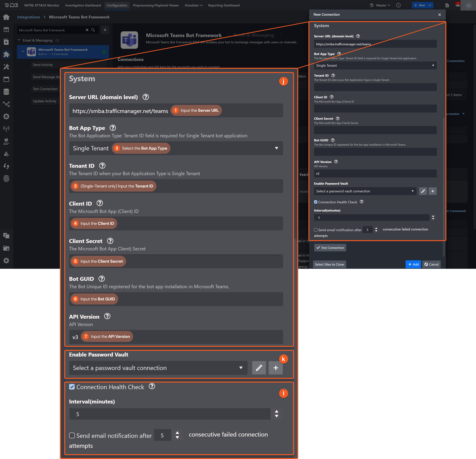
Task: Click the search magnifier in integrations search box
Action: click(x=93, y=30)
